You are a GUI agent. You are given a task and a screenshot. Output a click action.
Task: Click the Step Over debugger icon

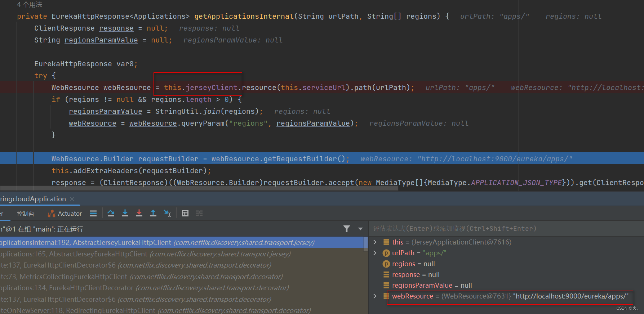[x=111, y=214]
